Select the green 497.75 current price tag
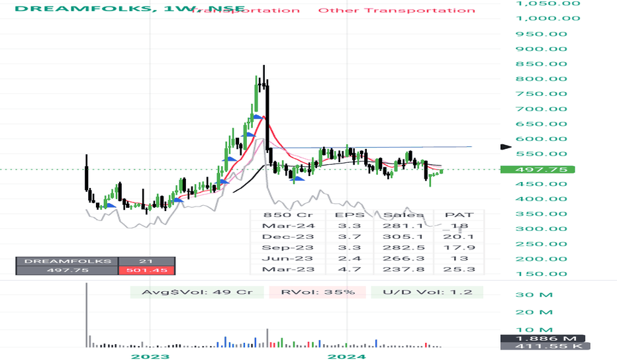This screenshot has width=617, height=364. pyautogui.click(x=537, y=169)
